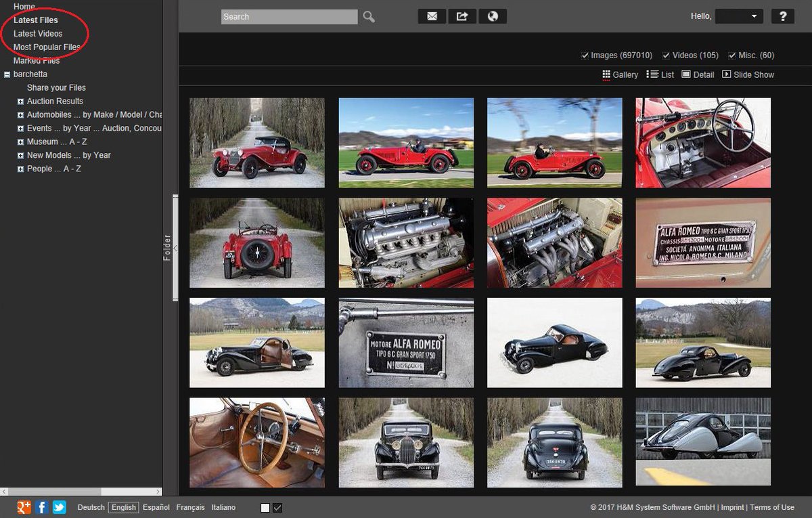Open the Google Plus icon
The image size is (812, 518).
[x=24, y=507]
